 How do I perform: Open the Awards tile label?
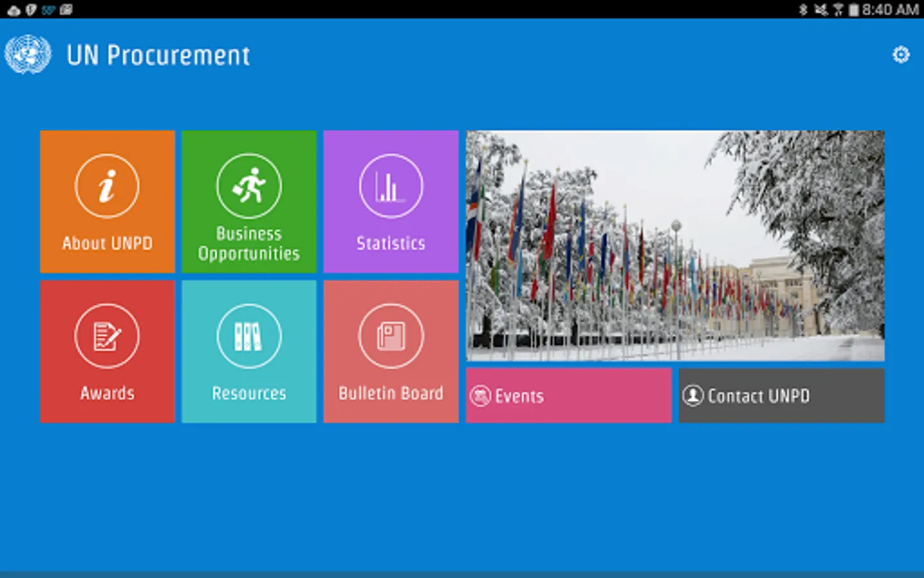(107, 393)
